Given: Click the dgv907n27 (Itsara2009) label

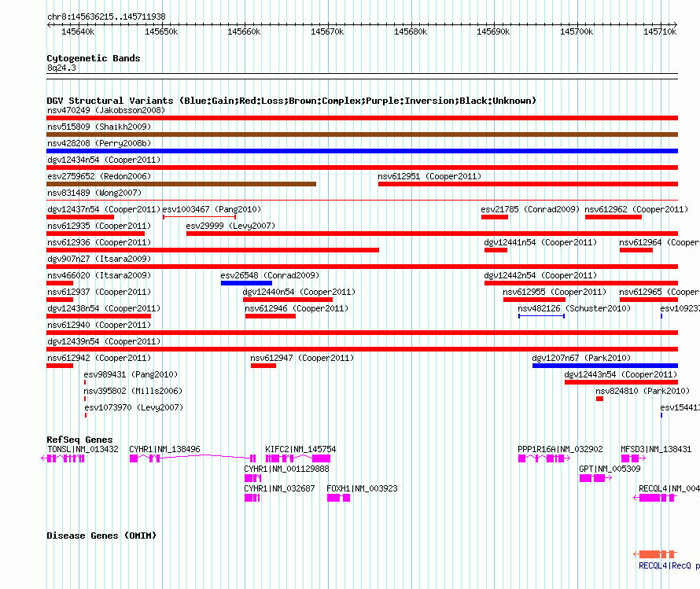Looking at the screenshot, I should pos(99,259).
